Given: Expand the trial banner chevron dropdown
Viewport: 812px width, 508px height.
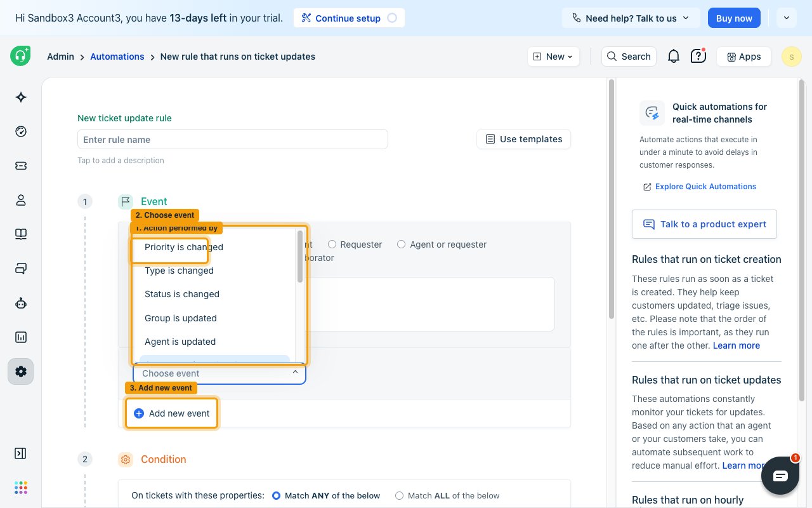Looking at the screenshot, I should (x=786, y=18).
